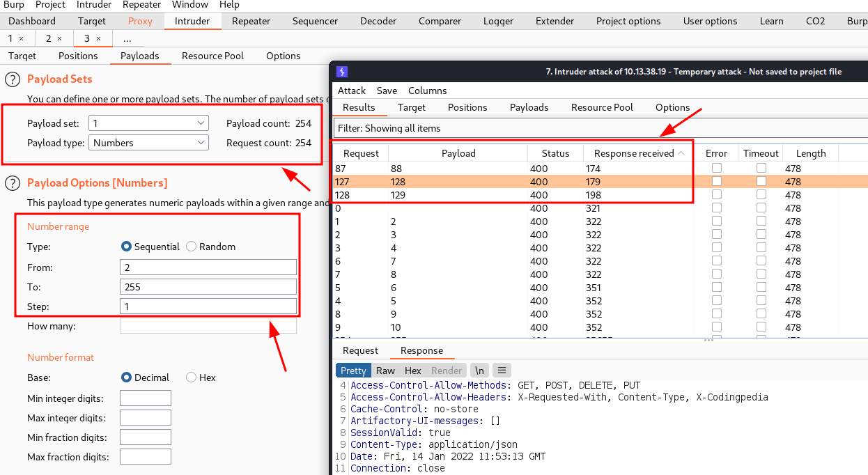This screenshot has height=475, width=868.
Task: Open the Logger tab
Action: pos(498,21)
